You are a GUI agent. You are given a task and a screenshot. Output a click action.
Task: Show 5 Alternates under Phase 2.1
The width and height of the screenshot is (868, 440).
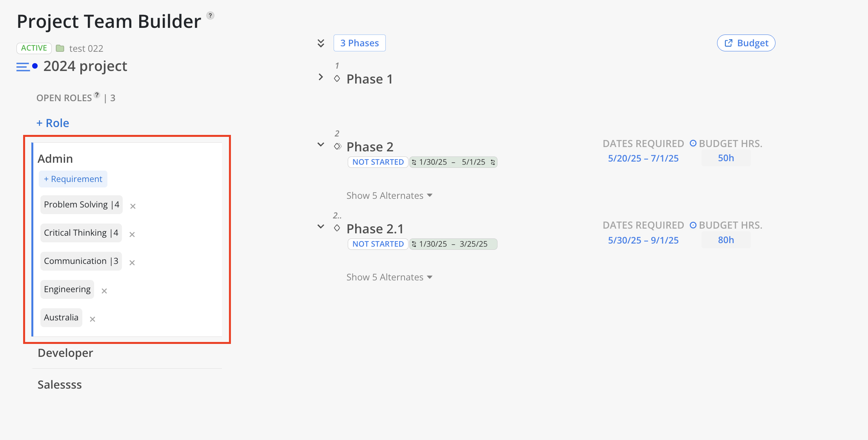click(x=389, y=277)
